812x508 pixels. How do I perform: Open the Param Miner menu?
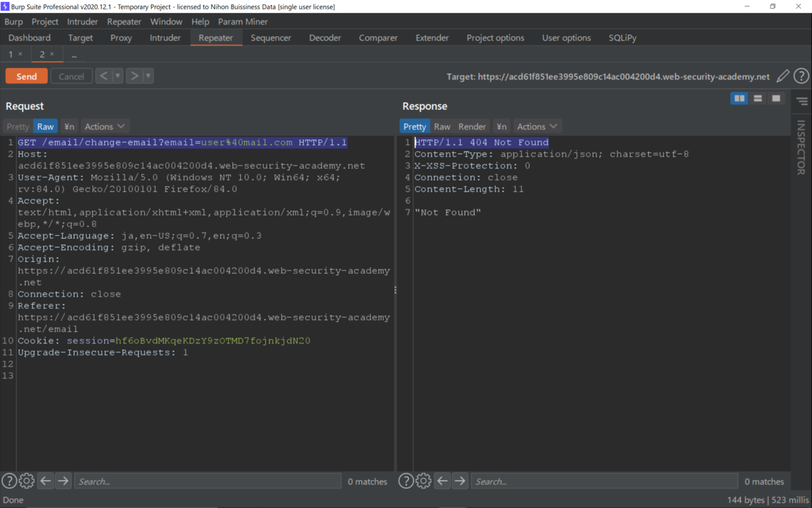tap(243, 22)
